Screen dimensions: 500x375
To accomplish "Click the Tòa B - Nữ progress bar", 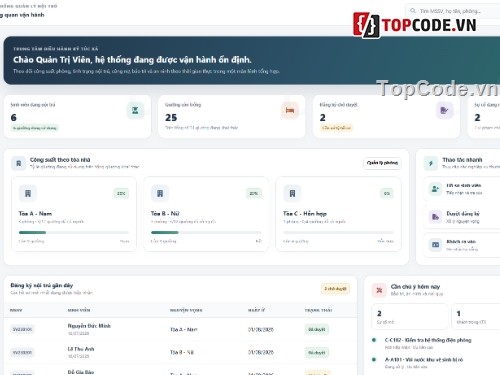I will (206, 232).
